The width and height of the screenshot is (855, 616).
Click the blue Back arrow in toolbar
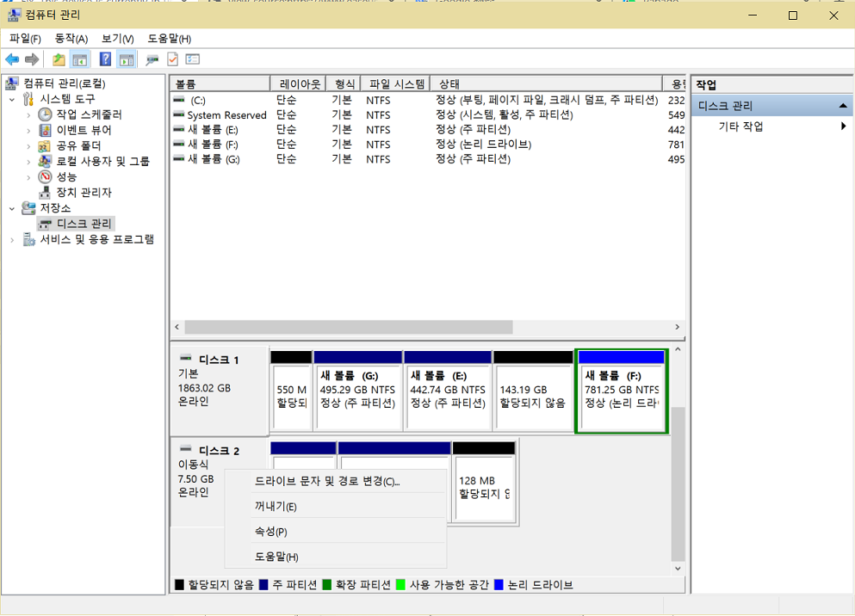coord(12,59)
